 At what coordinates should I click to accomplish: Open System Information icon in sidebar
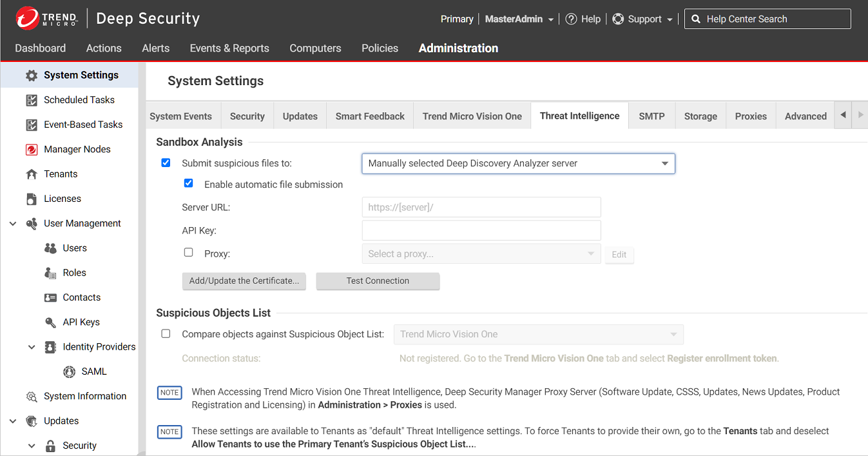[x=31, y=397]
